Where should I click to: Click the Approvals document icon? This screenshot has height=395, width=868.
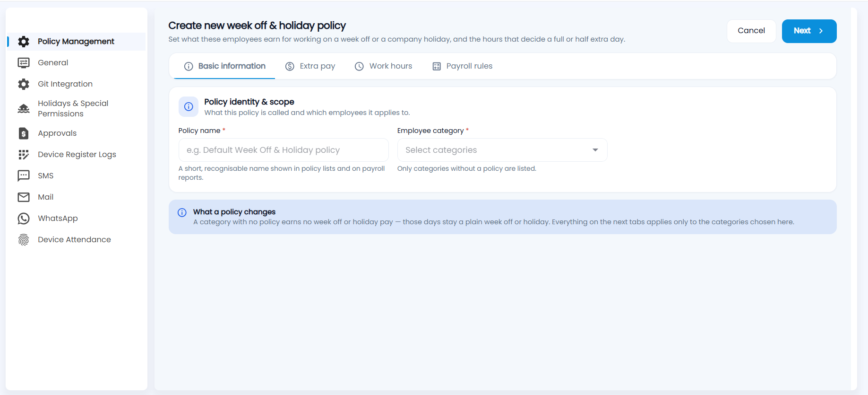(x=24, y=133)
